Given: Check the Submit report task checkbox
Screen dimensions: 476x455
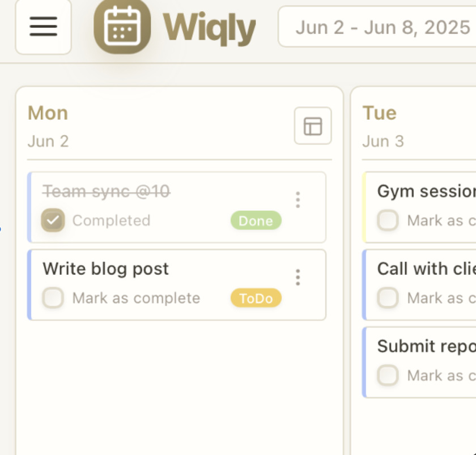Looking at the screenshot, I should pyautogui.click(x=388, y=375).
